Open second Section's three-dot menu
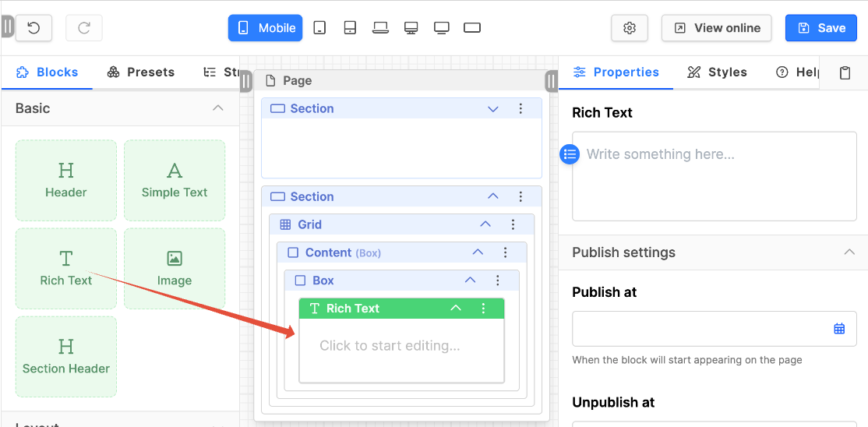 click(x=520, y=196)
